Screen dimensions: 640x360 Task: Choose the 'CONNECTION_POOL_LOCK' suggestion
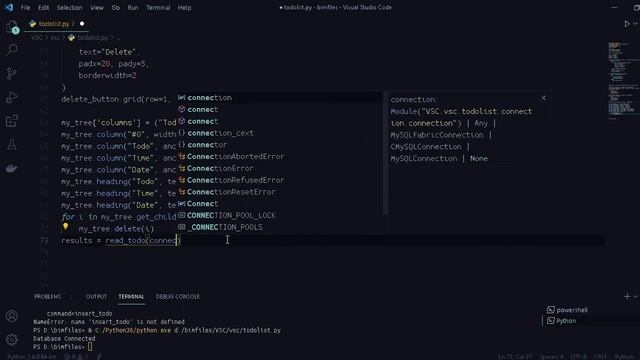[279, 216]
